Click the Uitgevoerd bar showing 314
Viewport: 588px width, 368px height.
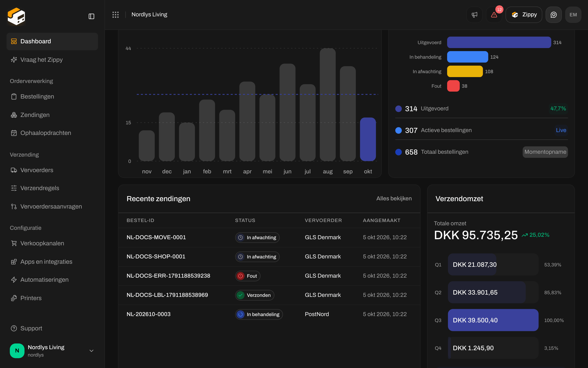(x=499, y=42)
